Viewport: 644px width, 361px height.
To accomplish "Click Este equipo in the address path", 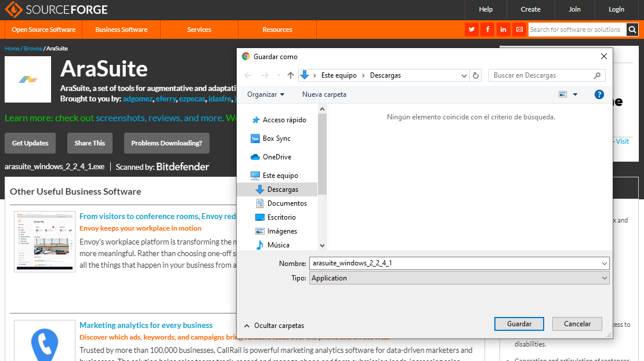I will pyautogui.click(x=339, y=75).
